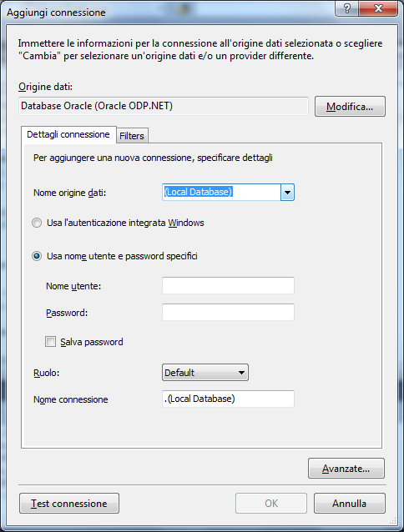The image size is (404, 532).
Task: Enable the Salva password checkbox
Action: pos(51,341)
